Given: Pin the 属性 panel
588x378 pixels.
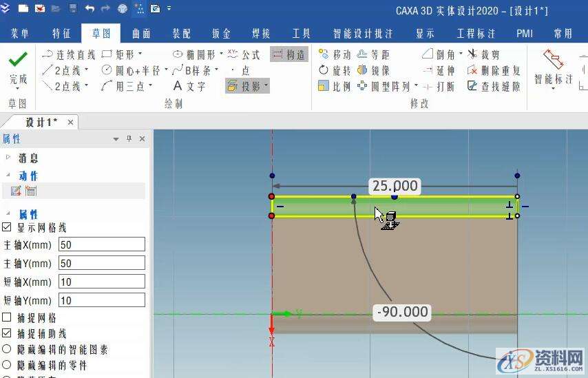Looking at the screenshot, I should tap(129, 139).
